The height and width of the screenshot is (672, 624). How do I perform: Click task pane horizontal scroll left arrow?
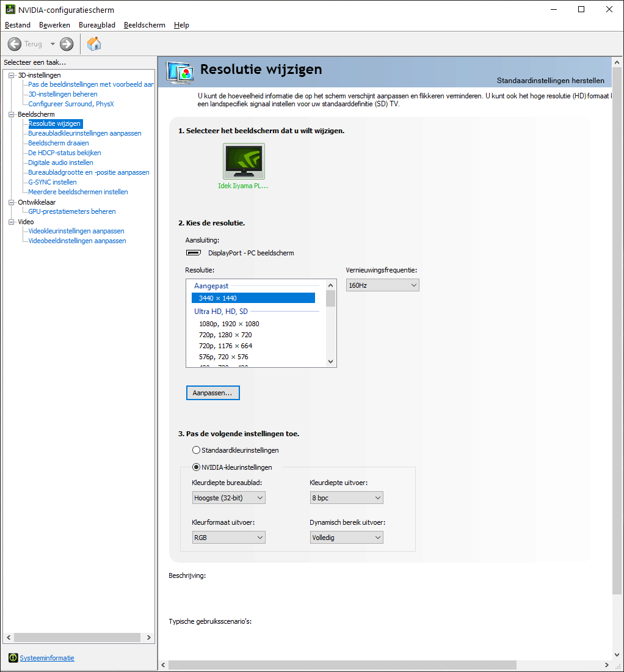coord(9,637)
